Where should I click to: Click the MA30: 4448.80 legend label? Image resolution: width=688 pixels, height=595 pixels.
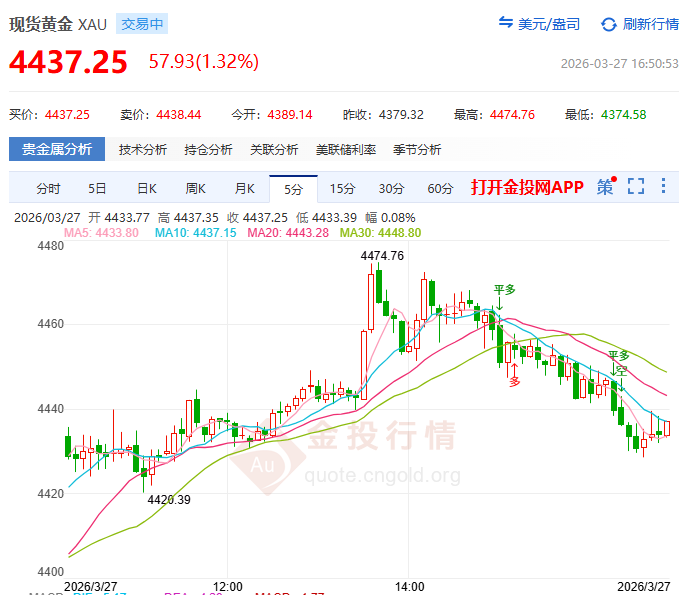[380, 233]
